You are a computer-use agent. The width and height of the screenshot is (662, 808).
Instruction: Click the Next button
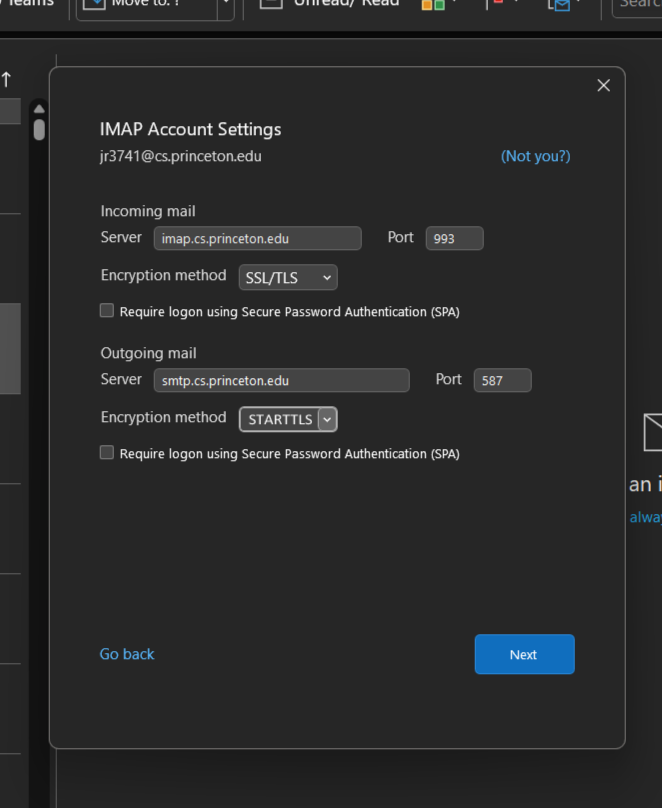pos(524,654)
